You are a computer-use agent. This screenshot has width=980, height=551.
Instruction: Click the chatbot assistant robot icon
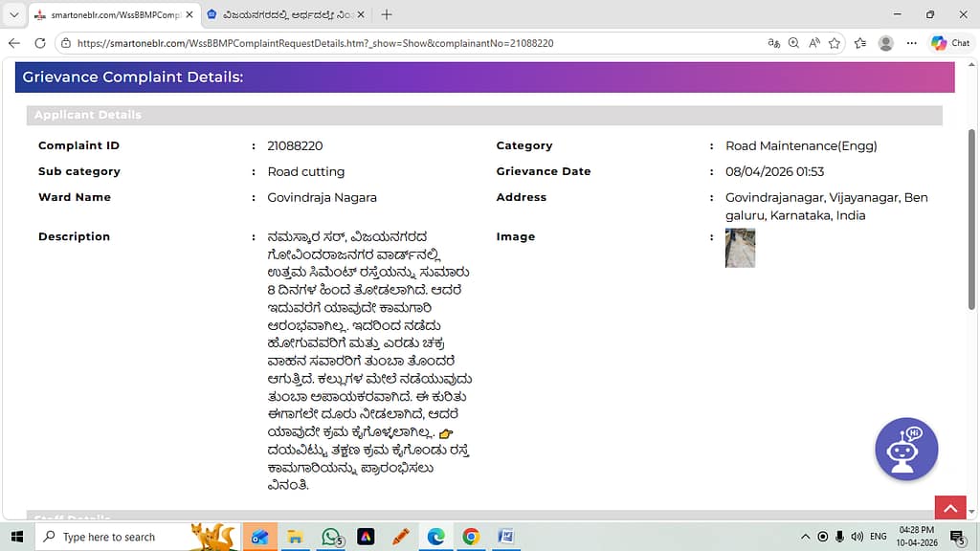[906, 449]
